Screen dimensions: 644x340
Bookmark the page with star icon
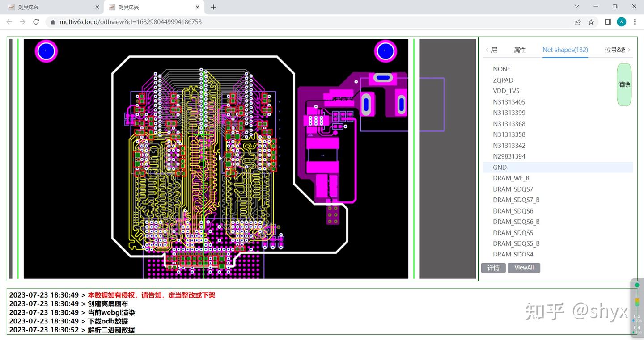pos(591,21)
